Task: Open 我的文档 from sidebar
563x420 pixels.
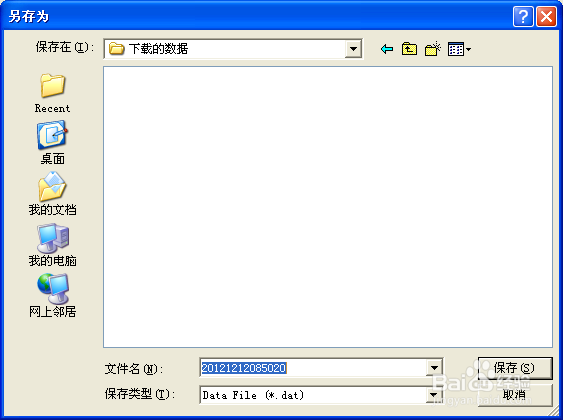Action: point(52,194)
